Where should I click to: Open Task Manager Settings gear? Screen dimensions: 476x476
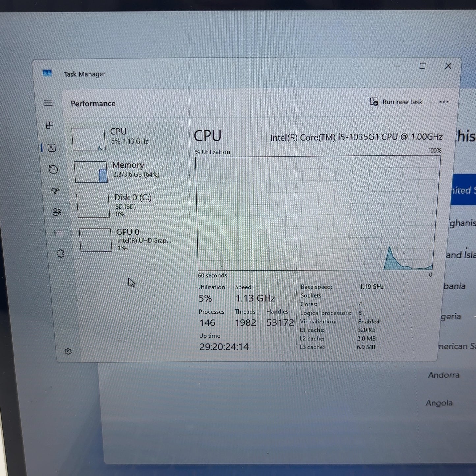click(x=68, y=351)
